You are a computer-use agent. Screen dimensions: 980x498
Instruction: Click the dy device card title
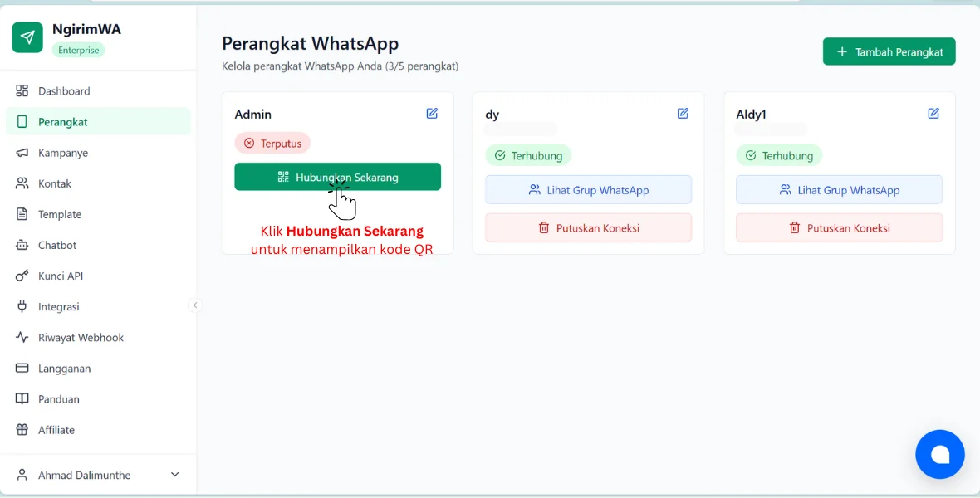click(x=492, y=115)
